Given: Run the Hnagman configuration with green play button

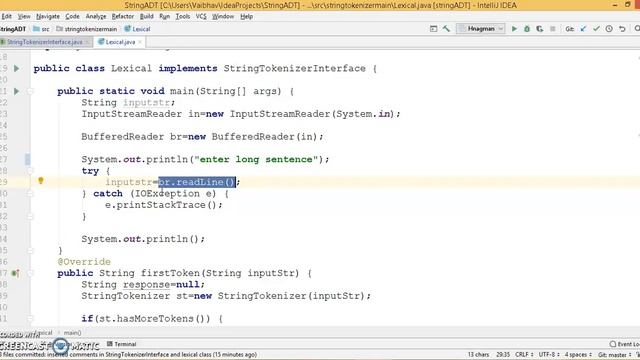Looking at the screenshot, I should pos(514,29).
